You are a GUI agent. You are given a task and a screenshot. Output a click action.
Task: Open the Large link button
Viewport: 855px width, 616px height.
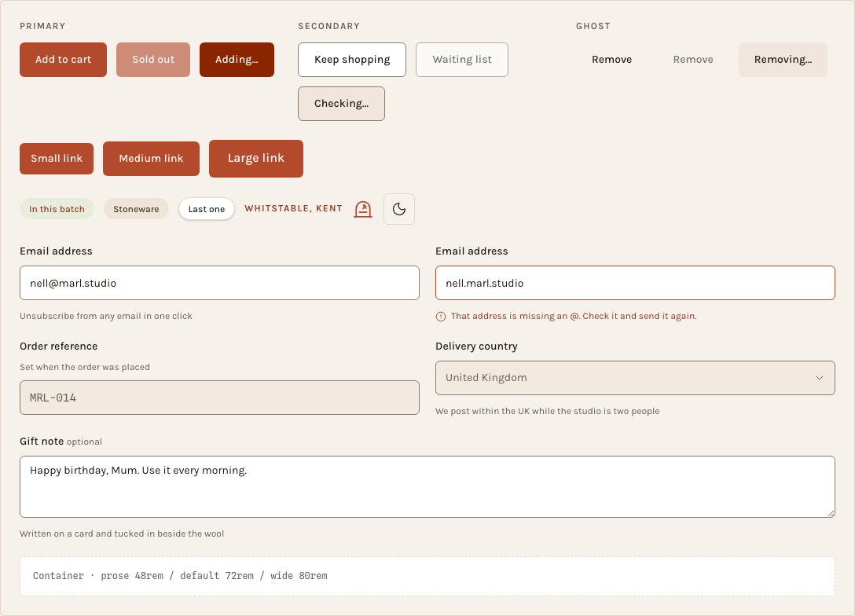(256, 158)
